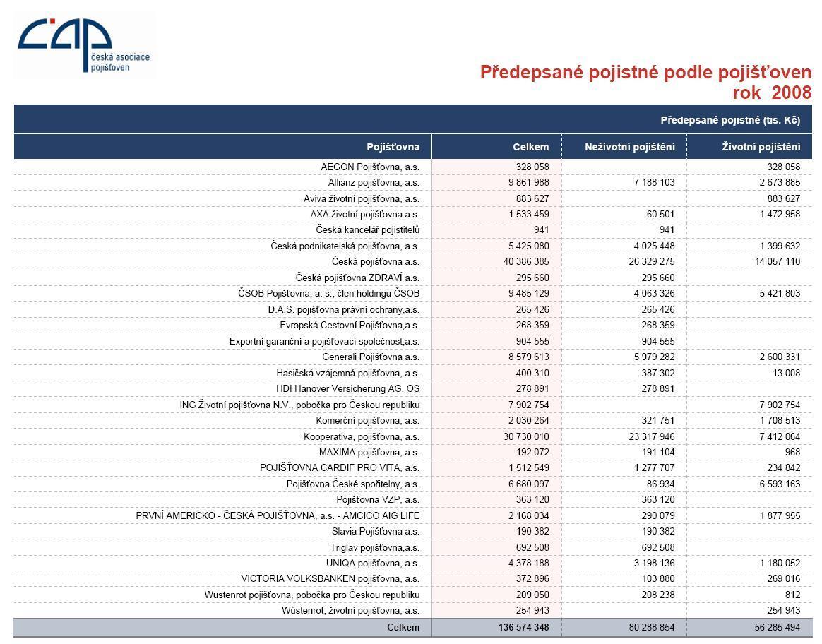
Task: Click the ČAP česká asociace pojišťoven logo
Action: (x=84, y=46)
